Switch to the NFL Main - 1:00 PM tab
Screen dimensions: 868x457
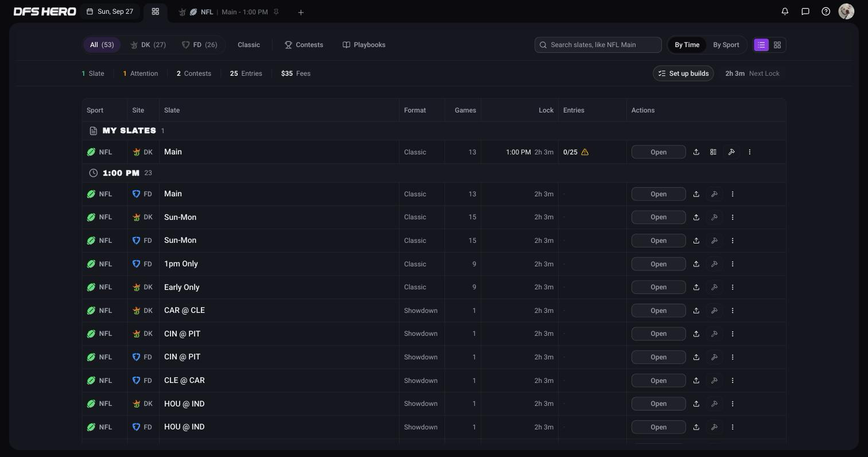[x=228, y=12]
